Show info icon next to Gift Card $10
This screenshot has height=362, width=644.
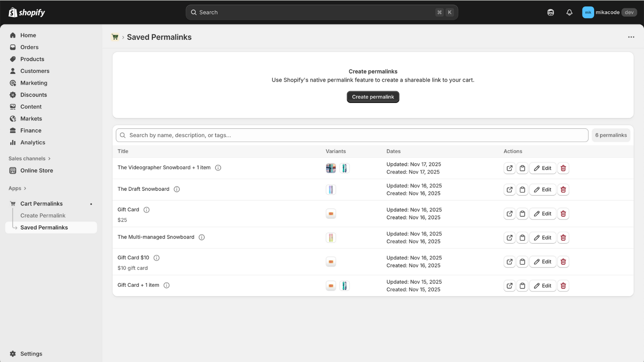(157, 258)
